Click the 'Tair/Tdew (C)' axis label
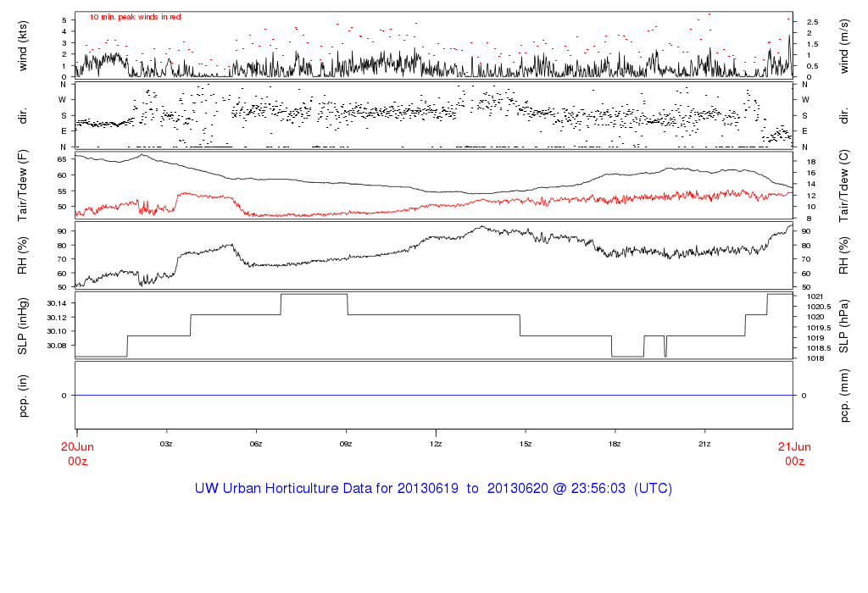The width and height of the screenshot is (868, 593). [x=843, y=186]
